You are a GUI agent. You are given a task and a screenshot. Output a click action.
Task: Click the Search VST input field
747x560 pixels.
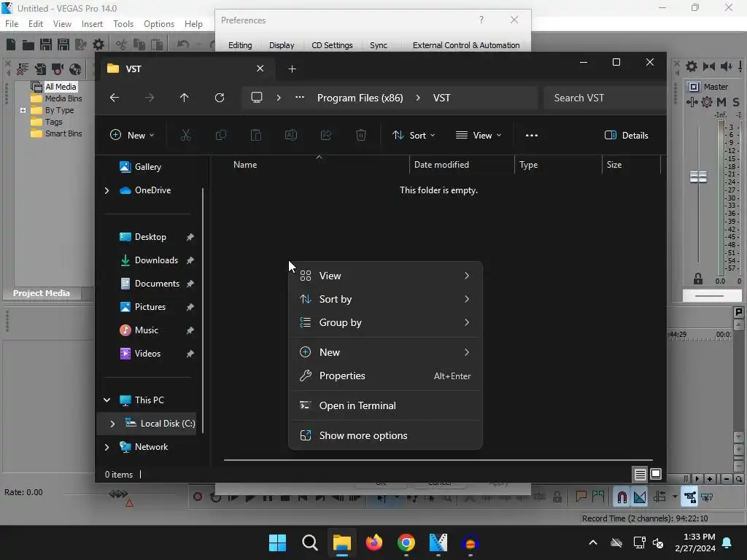click(604, 98)
